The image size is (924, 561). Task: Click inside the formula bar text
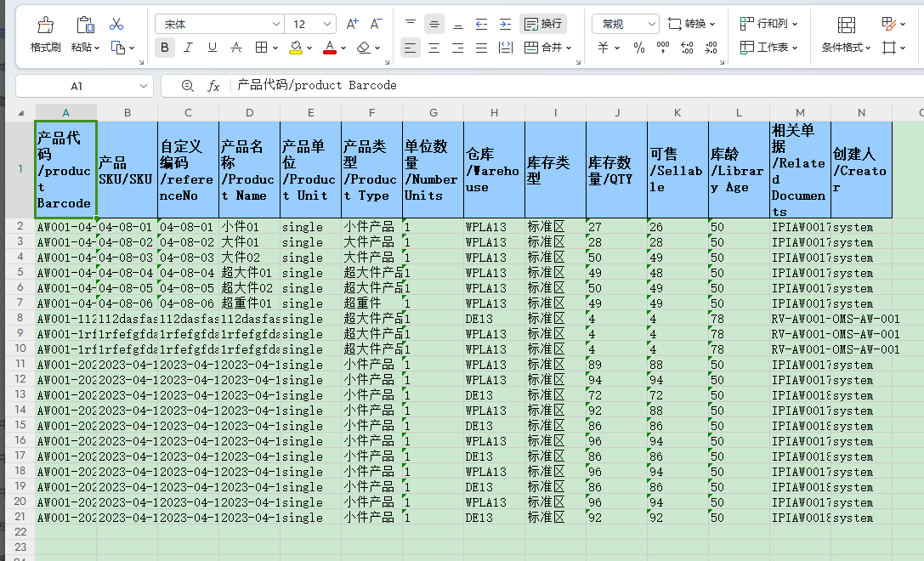tap(317, 86)
